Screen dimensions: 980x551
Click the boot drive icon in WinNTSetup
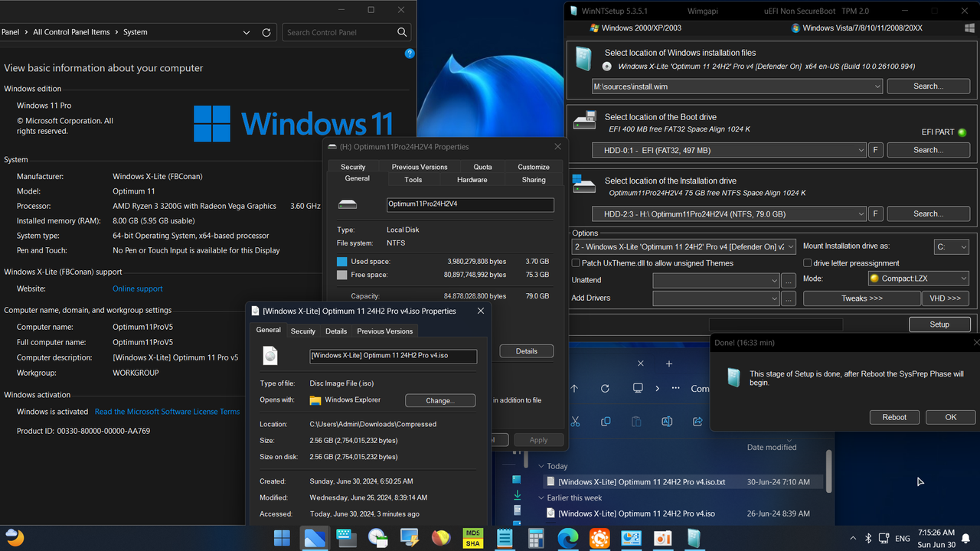pos(584,119)
